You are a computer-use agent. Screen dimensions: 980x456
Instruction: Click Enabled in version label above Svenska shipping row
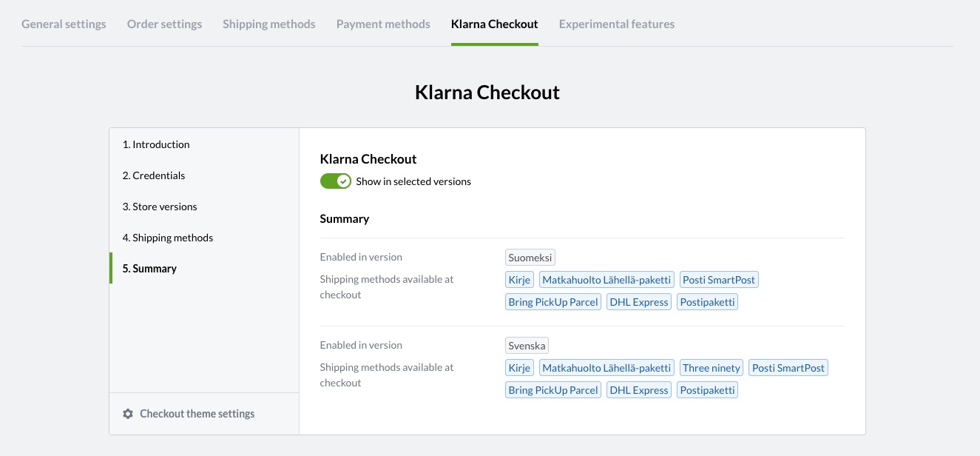coord(361,345)
